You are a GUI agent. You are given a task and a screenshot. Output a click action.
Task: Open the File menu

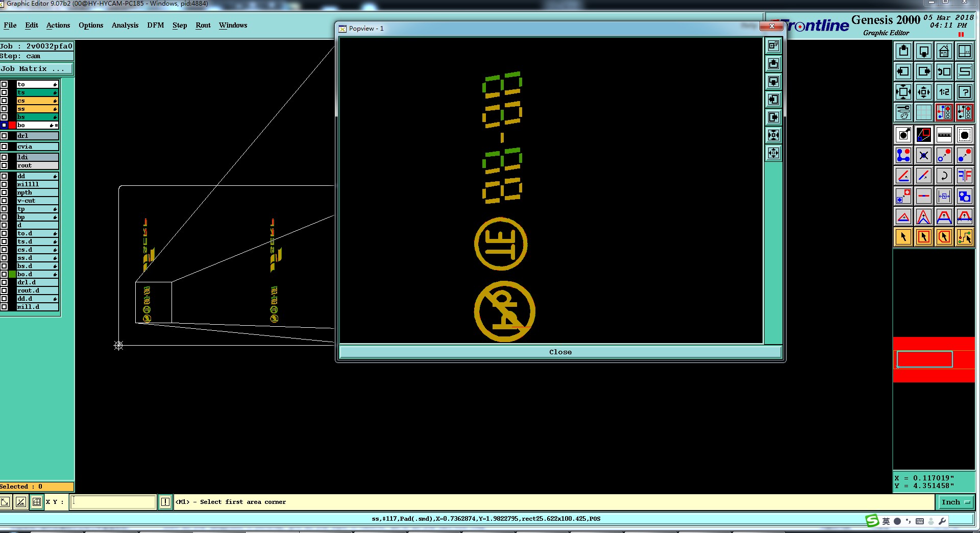pyautogui.click(x=10, y=25)
